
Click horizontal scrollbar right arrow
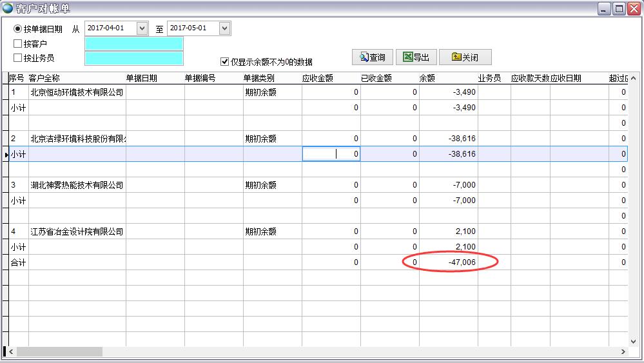[x=623, y=352]
